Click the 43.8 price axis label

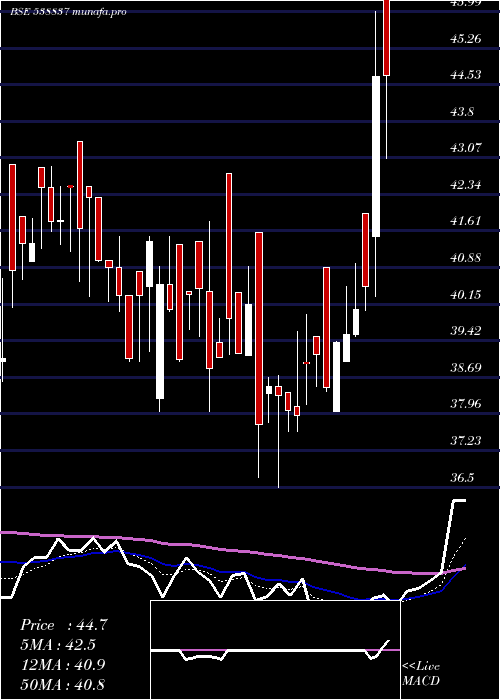(x=462, y=111)
